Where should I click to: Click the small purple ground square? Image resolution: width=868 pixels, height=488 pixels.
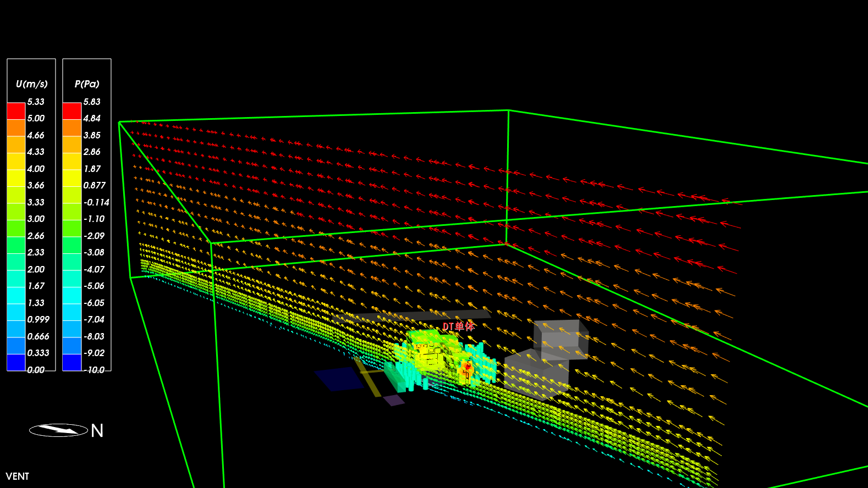(x=393, y=400)
